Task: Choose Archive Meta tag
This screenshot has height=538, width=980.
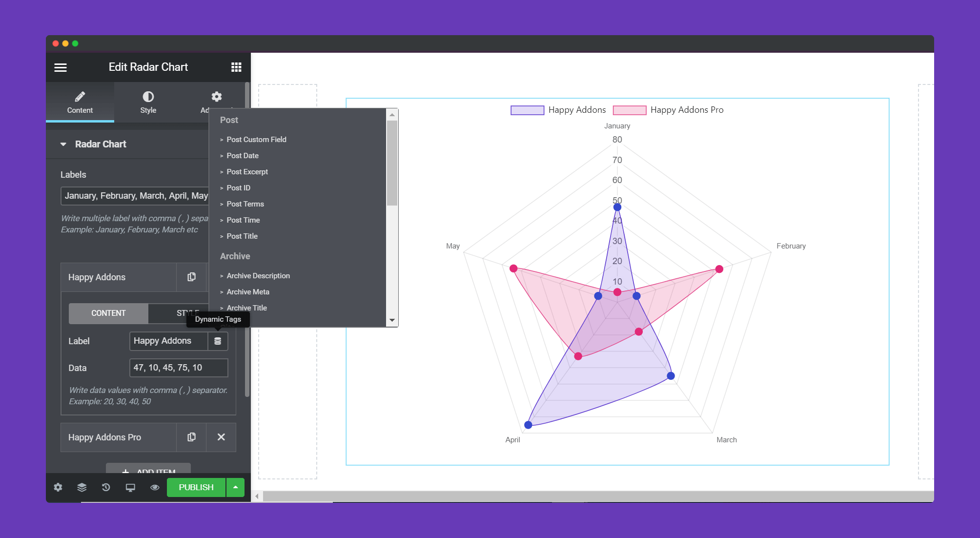Action: point(248,292)
